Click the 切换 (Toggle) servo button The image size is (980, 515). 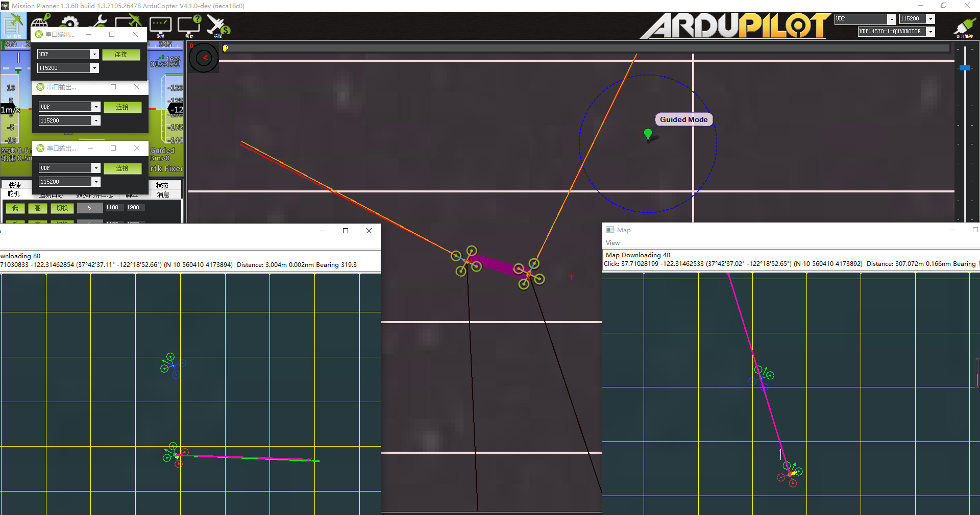point(62,208)
